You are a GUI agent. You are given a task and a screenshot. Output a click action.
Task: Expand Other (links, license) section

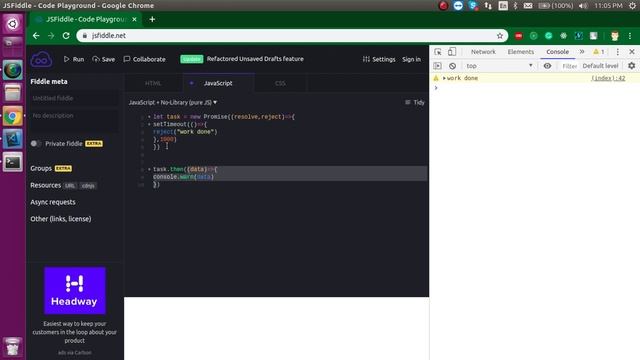click(60, 219)
